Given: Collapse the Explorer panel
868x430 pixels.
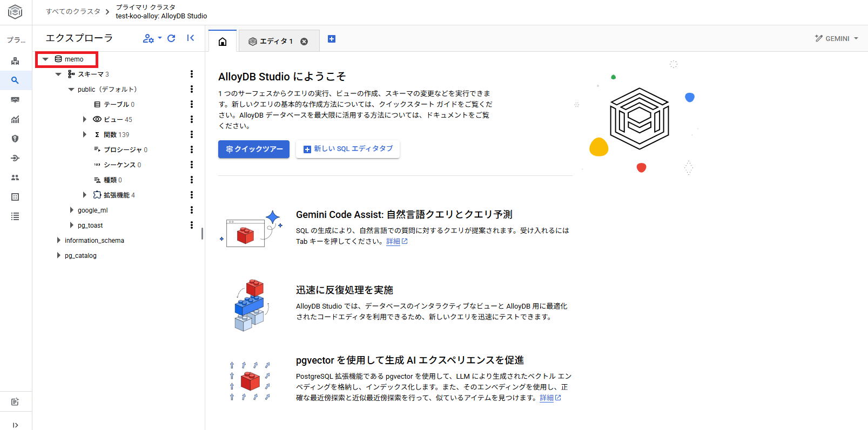Looking at the screenshot, I should (x=191, y=38).
